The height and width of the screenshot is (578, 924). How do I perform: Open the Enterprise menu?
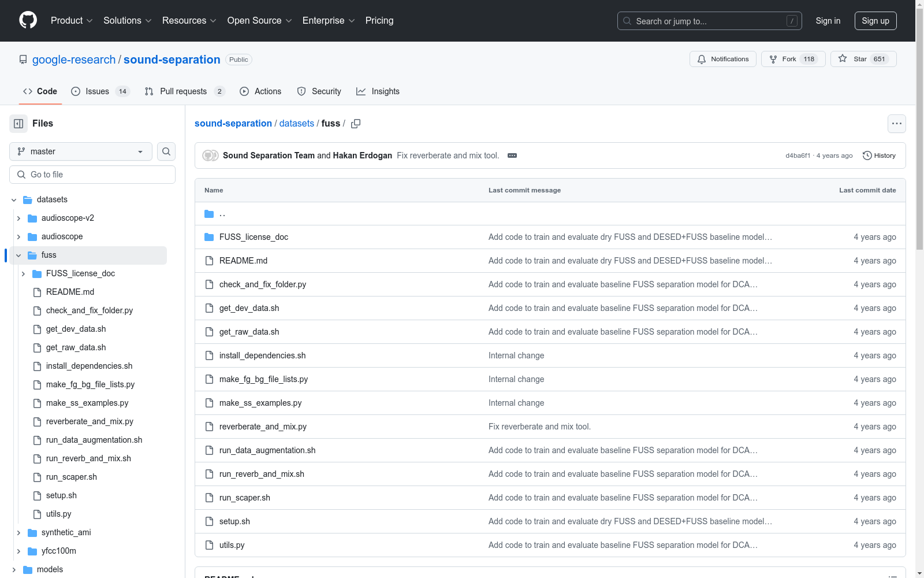329,21
